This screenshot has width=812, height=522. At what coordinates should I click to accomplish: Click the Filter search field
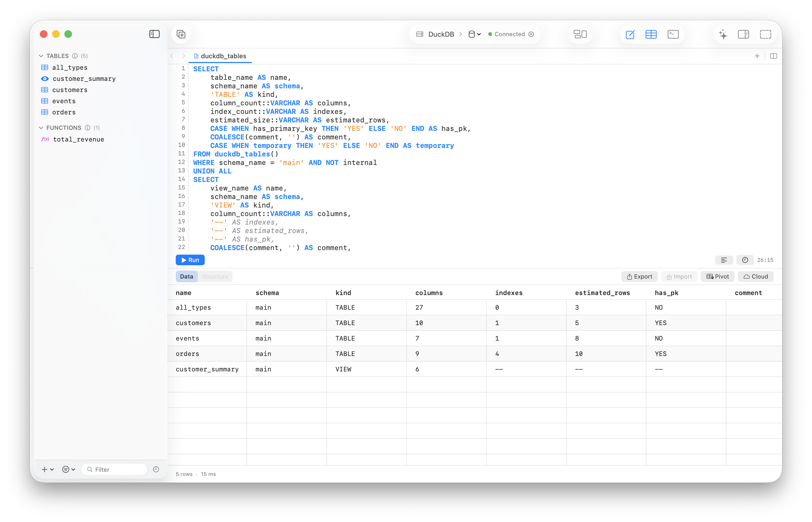pos(114,469)
